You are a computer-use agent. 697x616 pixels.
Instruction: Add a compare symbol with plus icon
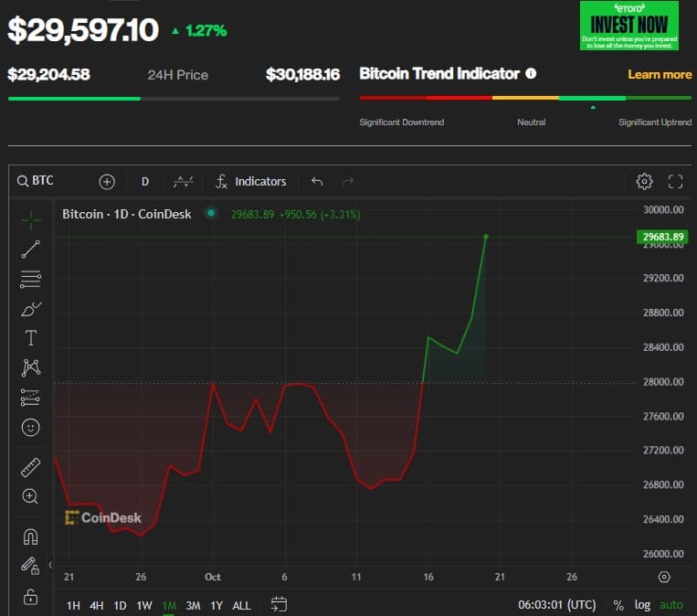(x=107, y=182)
